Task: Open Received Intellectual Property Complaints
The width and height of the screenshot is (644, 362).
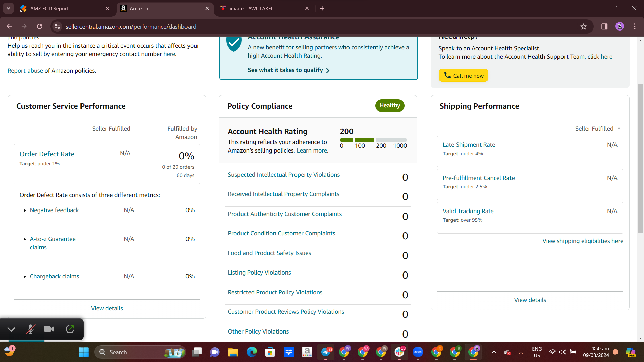Action: pos(283,194)
